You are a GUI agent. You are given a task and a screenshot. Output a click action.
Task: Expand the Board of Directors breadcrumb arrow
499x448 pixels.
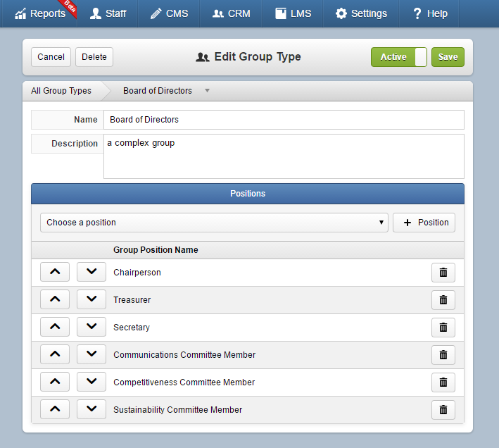(x=207, y=91)
